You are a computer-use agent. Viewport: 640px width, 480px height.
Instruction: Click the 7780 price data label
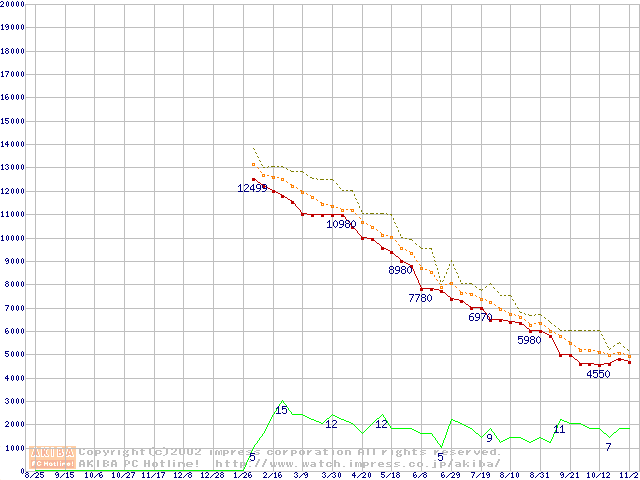point(420,298)
